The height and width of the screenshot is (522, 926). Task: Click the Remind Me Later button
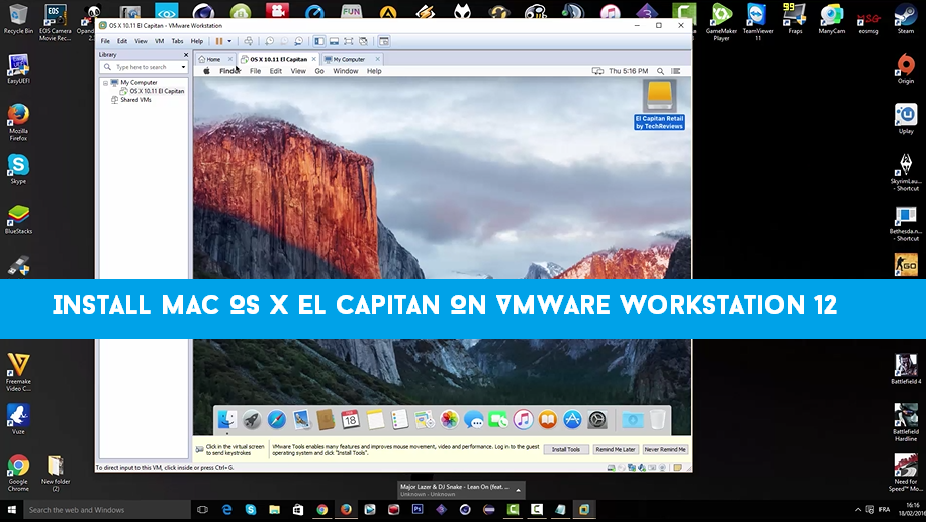click(615, 449)
